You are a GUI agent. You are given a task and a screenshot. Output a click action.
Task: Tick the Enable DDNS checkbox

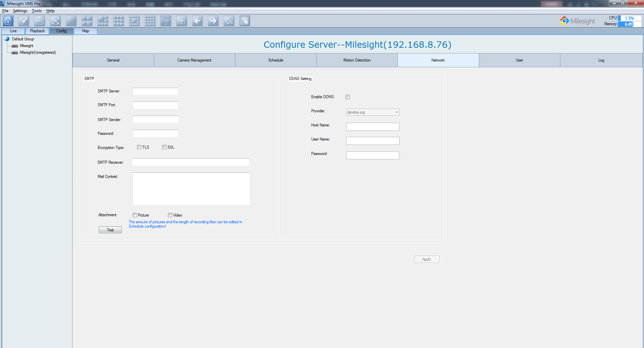[348, 97]
